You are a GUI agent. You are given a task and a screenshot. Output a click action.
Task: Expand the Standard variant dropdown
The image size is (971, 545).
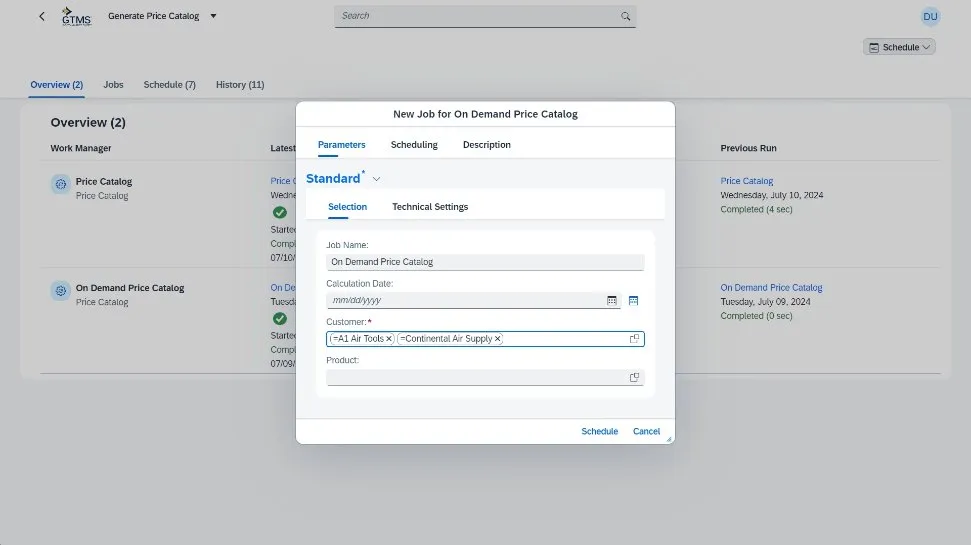[376, 179]
